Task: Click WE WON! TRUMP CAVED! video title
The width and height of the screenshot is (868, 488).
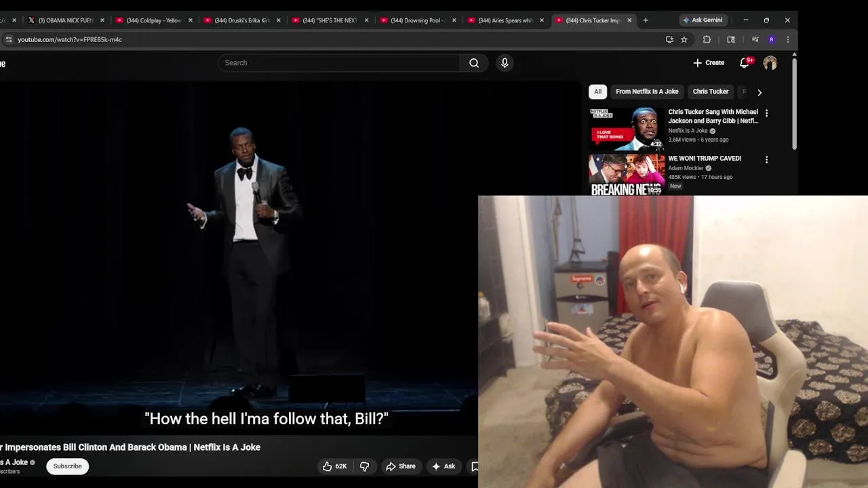Action: click(705, 159)
